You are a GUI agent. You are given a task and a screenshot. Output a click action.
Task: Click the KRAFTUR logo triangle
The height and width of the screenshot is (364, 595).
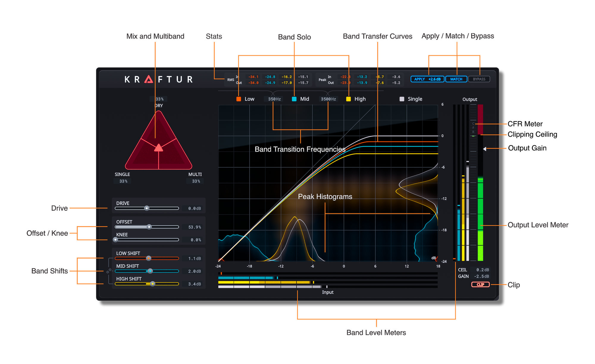click(149, 79)
